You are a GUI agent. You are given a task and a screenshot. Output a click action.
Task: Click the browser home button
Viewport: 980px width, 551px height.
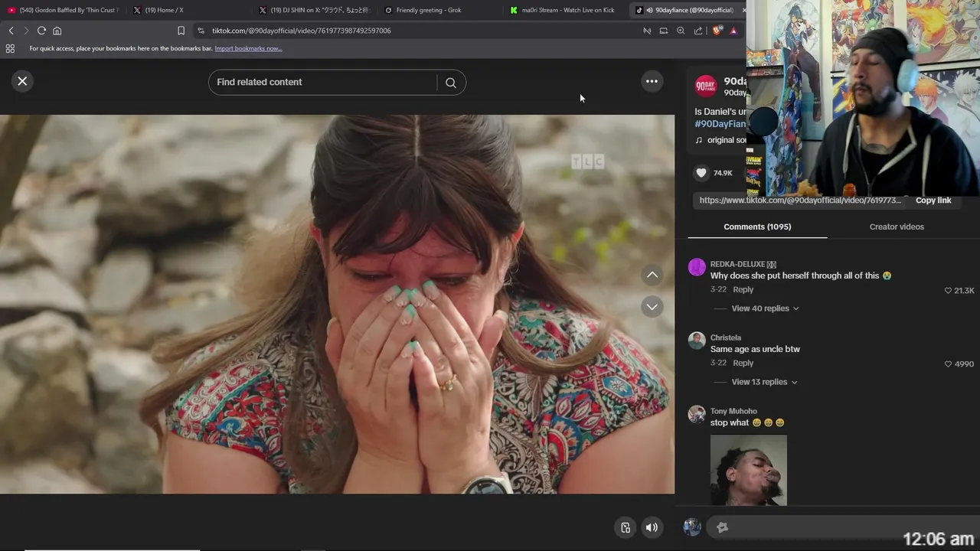pyautogui.click(x=57, y=31)
